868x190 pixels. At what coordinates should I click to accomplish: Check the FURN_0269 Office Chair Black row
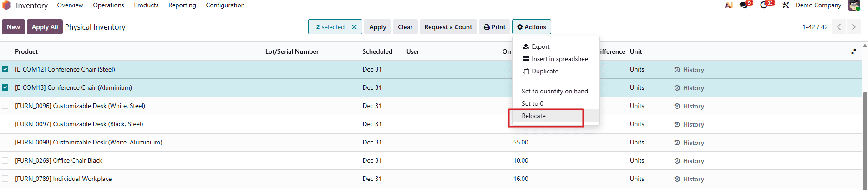point(5,160)
